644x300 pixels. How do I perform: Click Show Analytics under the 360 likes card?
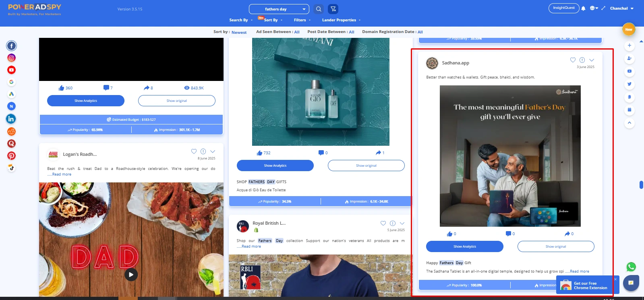coord(86,101)
